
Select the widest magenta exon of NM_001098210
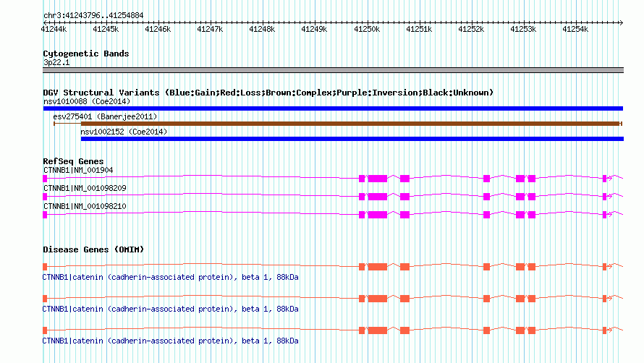coord(378,215)
